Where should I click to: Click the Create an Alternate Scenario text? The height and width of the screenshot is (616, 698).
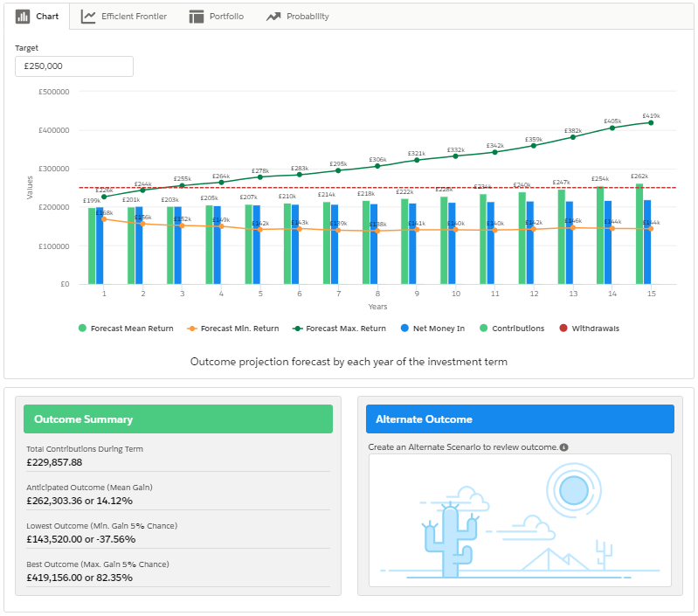tap(463, 447)
